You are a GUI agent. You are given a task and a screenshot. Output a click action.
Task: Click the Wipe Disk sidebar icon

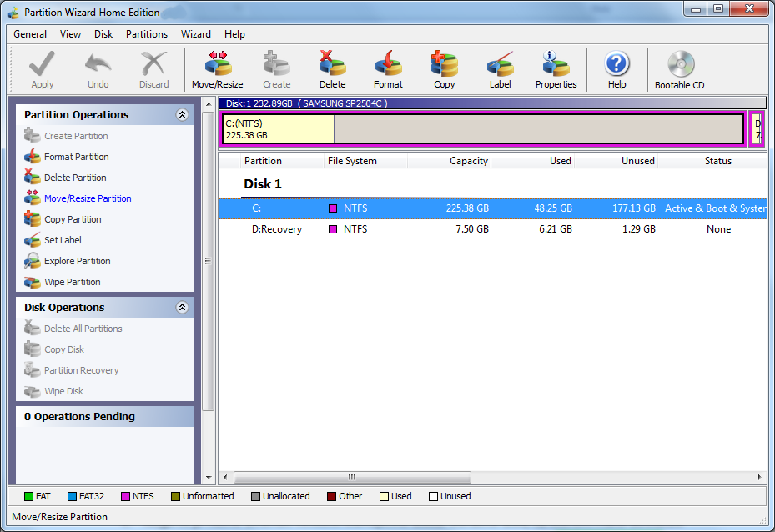click(x=33, y=391)
